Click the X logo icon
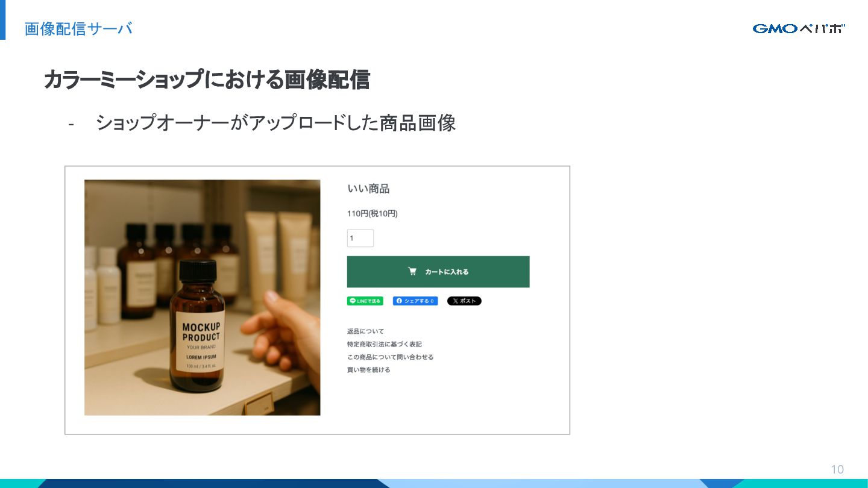868x488 pixels. [455, 301]
